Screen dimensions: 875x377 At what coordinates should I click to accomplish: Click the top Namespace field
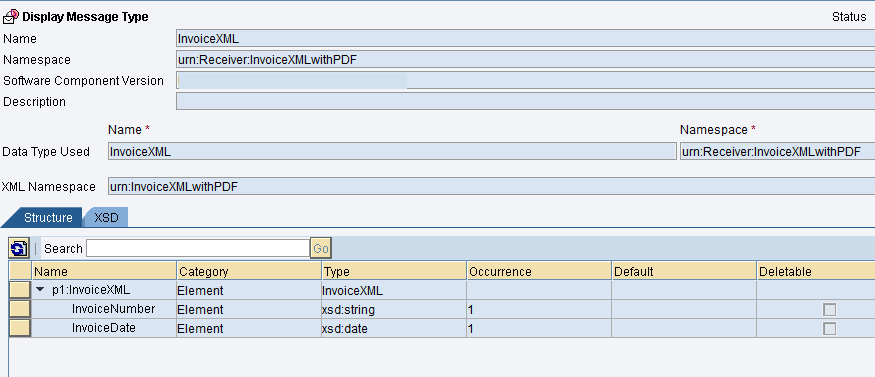coord(525,60)
